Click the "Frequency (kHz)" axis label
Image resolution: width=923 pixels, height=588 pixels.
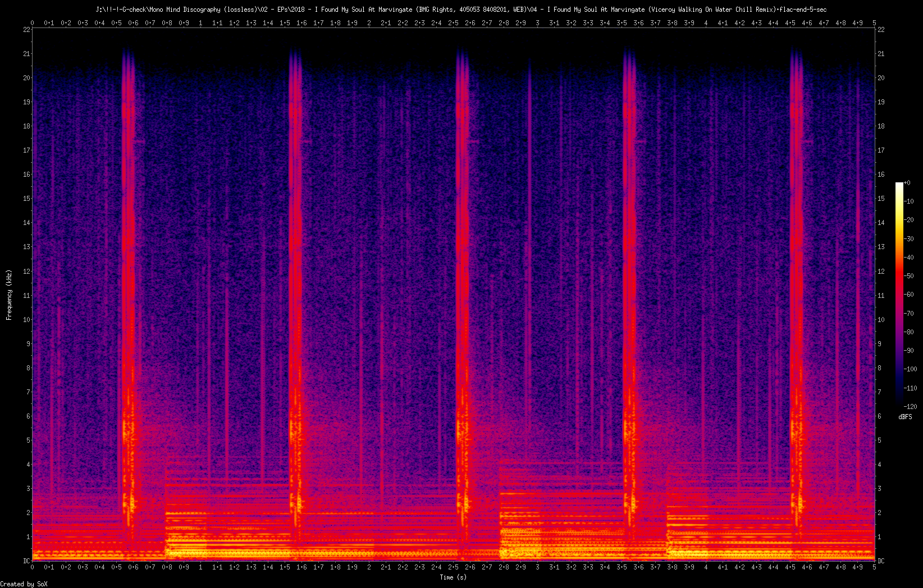9,295
